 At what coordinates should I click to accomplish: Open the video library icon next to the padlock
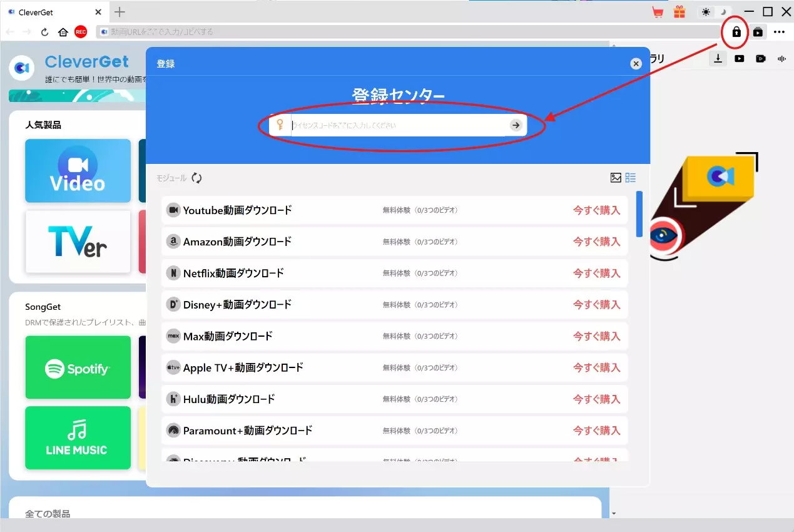click(x=758, y=32)
